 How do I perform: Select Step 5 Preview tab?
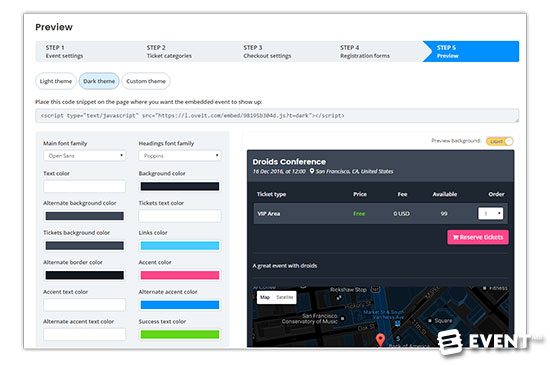tap(471, 52)
